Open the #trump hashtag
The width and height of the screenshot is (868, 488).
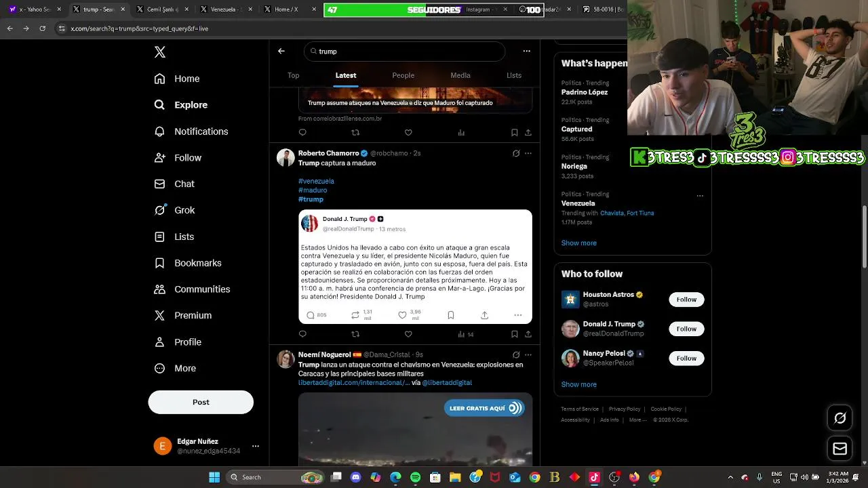(x=311, y=199)
